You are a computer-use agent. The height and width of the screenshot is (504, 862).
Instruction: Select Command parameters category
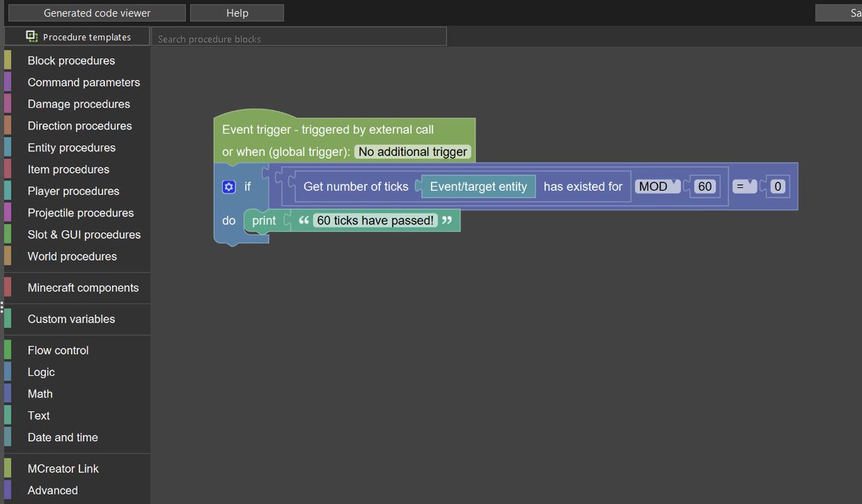83,83
